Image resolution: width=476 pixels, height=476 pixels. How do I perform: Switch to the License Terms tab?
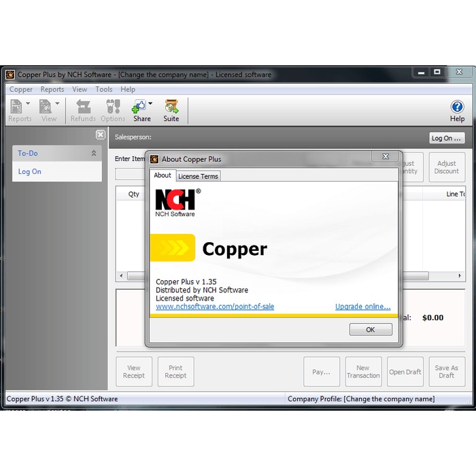(198, 176)
